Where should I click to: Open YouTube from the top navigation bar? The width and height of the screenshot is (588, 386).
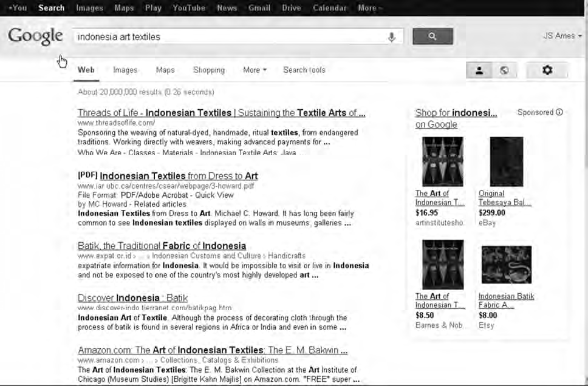188,8
